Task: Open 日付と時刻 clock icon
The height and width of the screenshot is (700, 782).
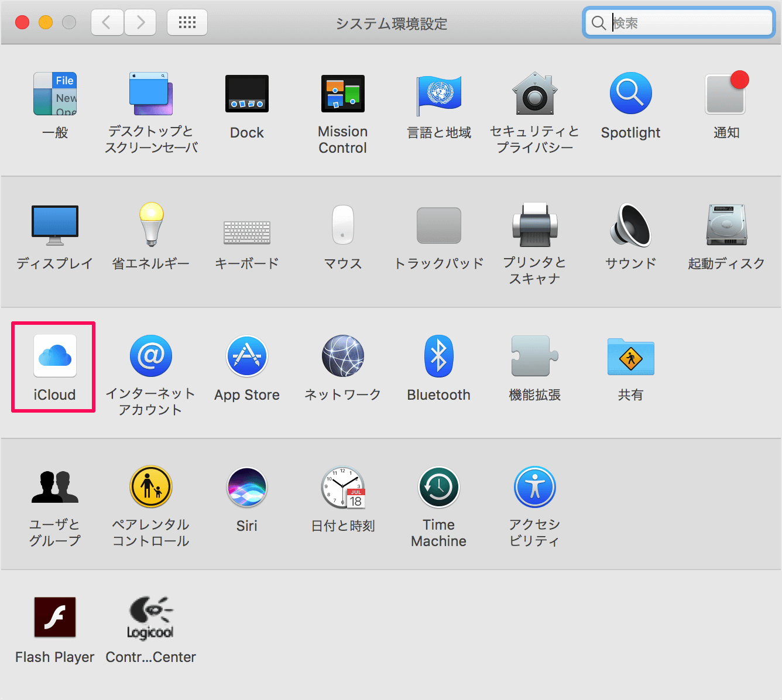Action: click(343, 487)
